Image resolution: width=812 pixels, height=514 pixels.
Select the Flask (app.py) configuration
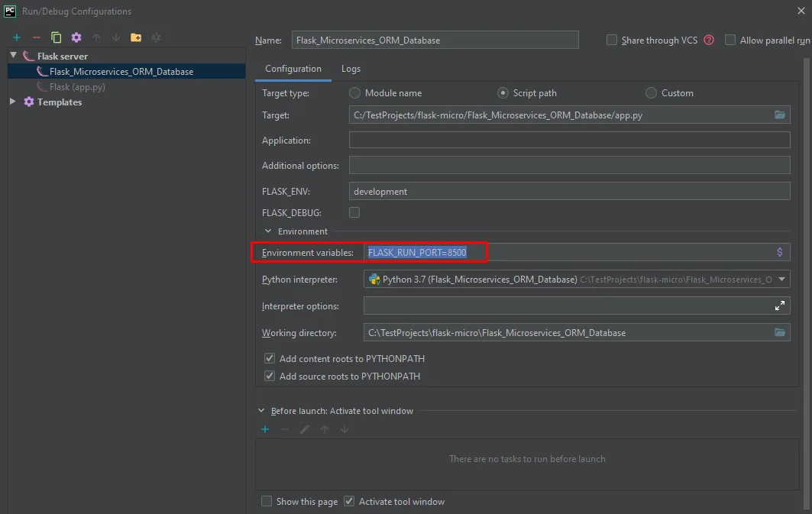pos(77,87)
